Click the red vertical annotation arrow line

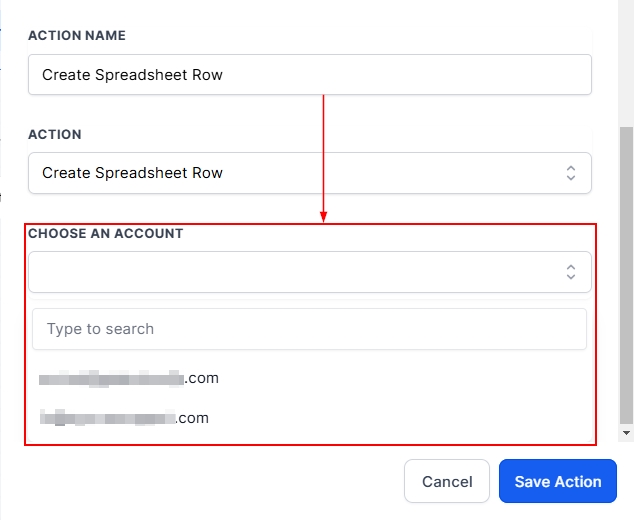324,150
